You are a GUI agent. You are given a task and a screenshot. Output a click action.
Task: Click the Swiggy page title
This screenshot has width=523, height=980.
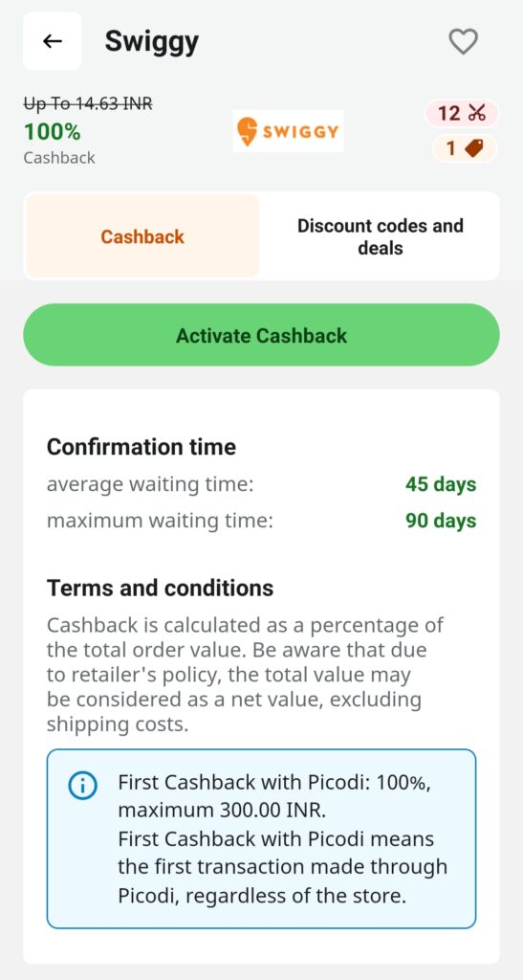tap(152, 42)
